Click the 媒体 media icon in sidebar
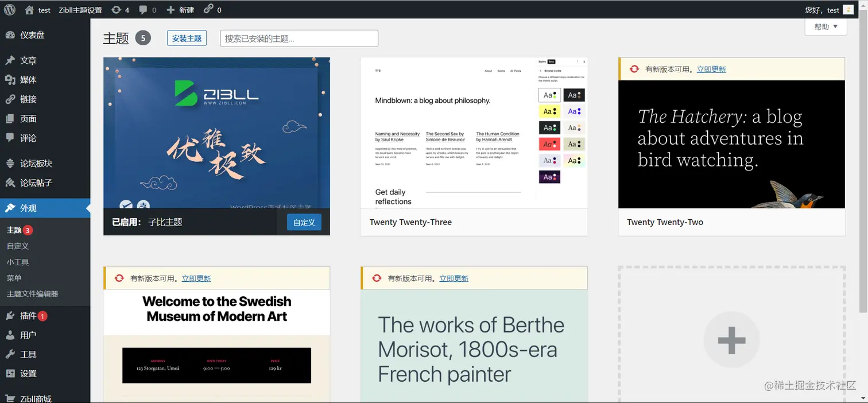Viewport: 868px width, 403px height. click(x=10, y=80)
